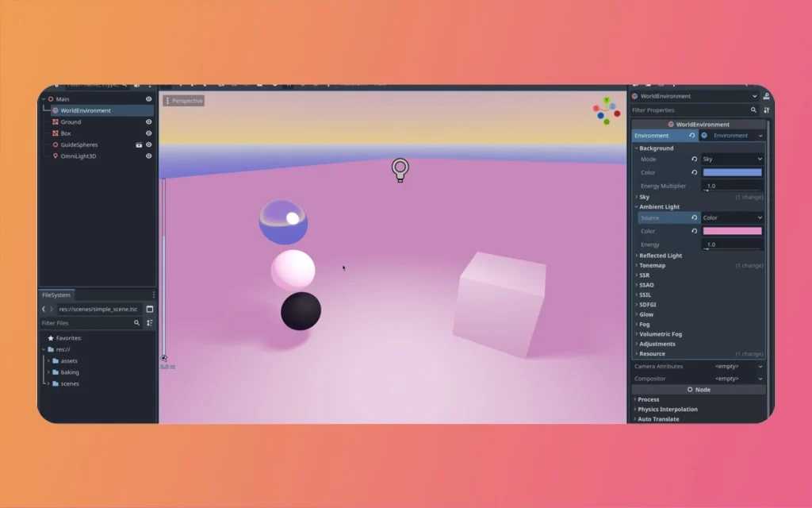Image resolution: width=812 pixels, height=508 pixels.
Task: Reset the Background Mode property
Action: point(694,160)
